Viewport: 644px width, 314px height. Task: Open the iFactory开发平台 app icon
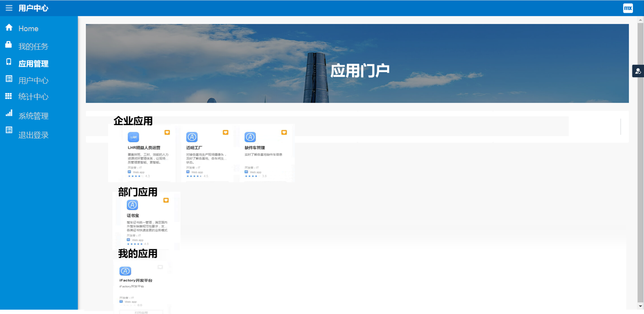pos(125,271)
